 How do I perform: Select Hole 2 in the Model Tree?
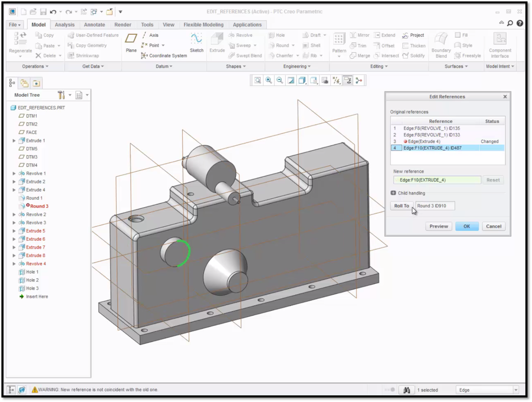pyautogui.click(x=32, y=280)
